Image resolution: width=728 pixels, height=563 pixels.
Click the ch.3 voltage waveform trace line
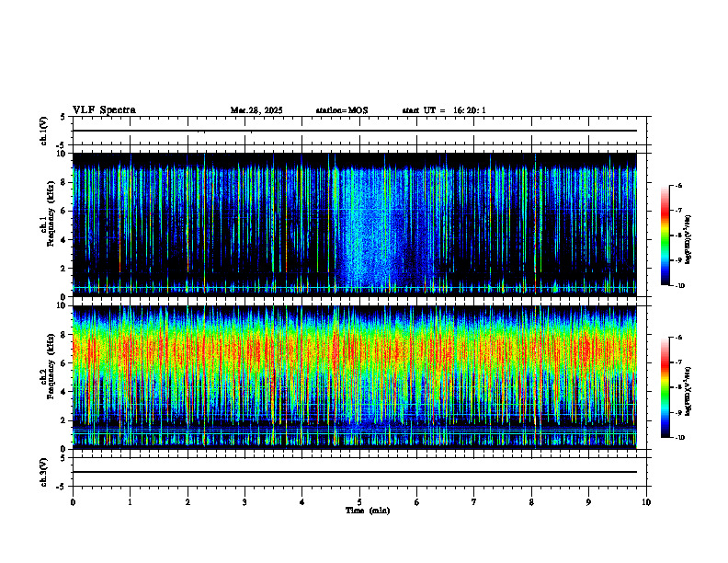(354, 472)
